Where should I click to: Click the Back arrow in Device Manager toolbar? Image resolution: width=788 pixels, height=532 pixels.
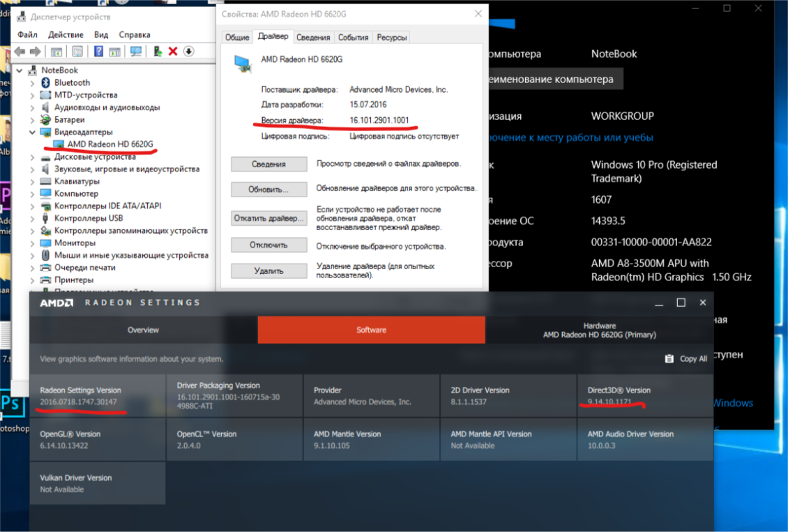(x=20, y=51)
